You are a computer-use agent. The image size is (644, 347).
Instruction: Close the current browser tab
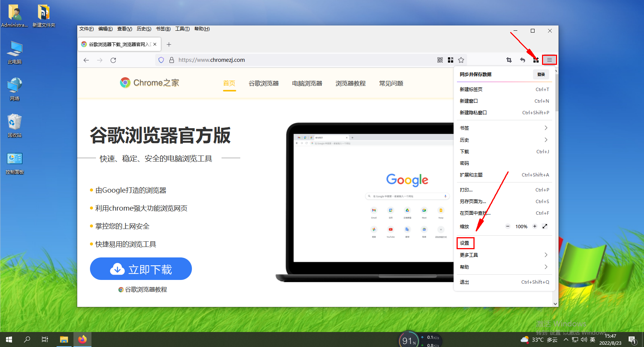pyautogui.click(x=155, y=44)
